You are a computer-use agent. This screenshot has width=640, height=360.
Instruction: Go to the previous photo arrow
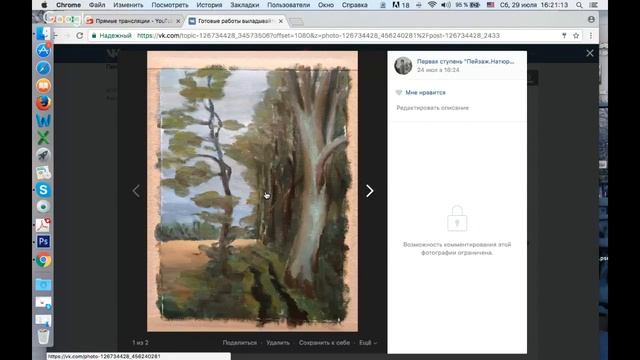136,191
